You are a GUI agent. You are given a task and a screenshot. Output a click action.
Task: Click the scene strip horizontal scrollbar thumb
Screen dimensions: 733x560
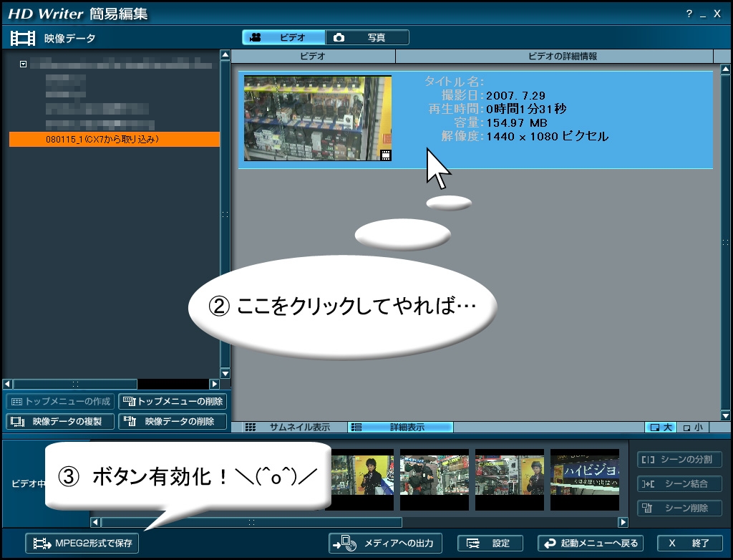point(251,522)
